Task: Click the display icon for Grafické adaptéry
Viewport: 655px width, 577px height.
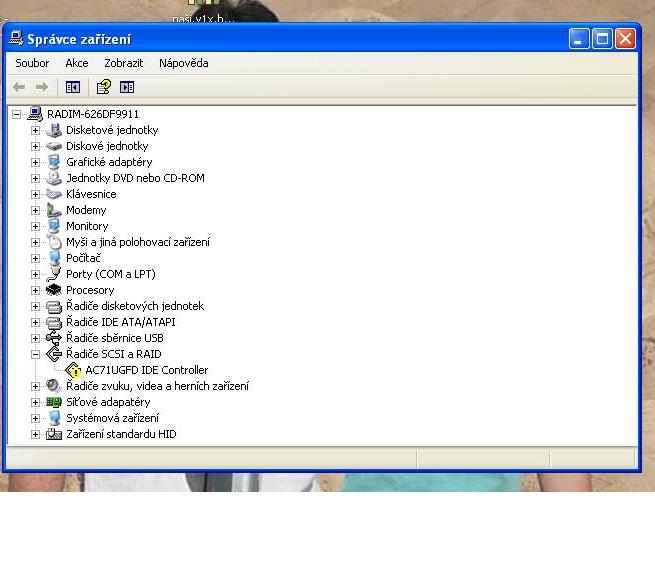Action: [54, 162]
